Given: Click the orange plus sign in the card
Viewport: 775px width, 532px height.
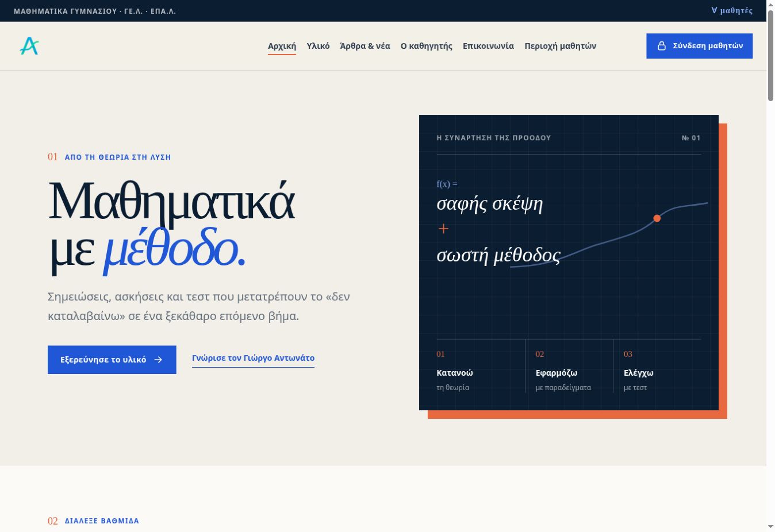Looking at the screenshot, I should [x=443, y=229].
